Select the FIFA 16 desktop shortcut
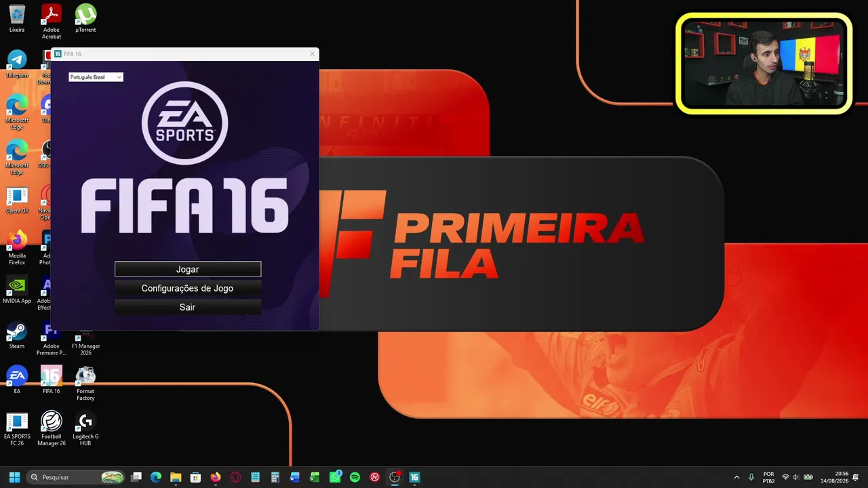 point(52,380)
